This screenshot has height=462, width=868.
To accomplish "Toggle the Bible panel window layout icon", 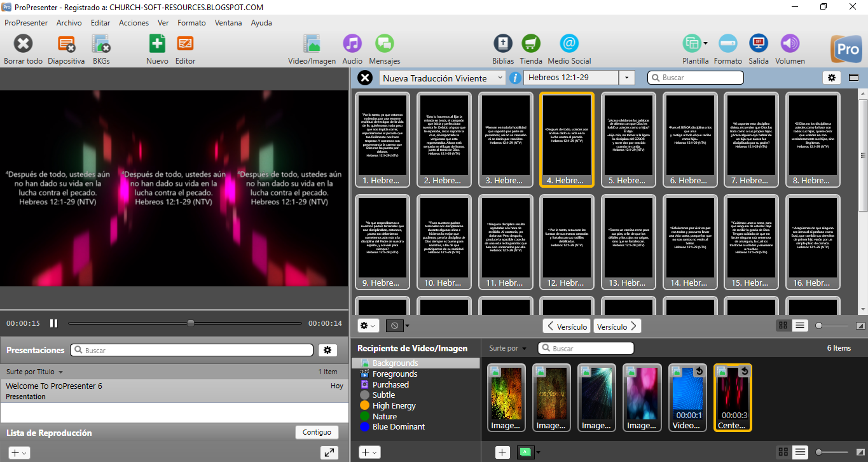I will (853, 78).
